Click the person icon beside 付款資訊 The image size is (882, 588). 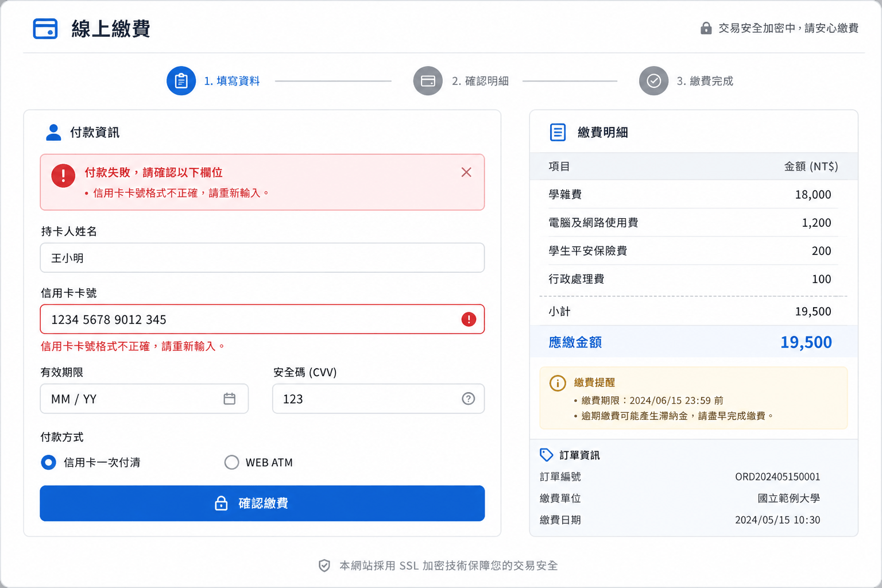point(53,132)
